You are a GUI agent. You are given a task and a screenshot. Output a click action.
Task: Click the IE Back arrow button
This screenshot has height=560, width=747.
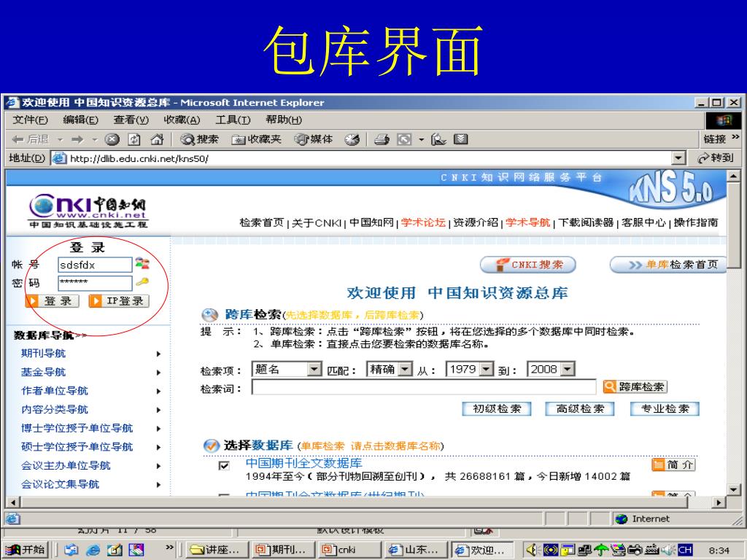[x=30, y=139]
